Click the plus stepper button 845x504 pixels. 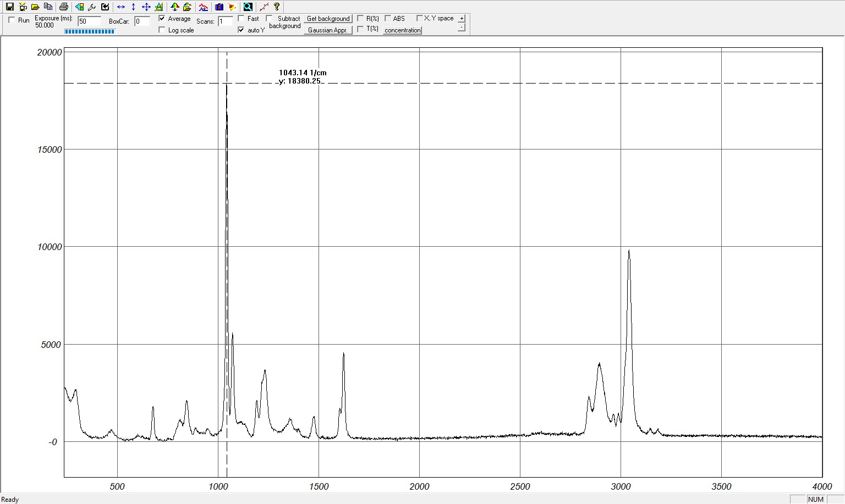pos(461,19)
